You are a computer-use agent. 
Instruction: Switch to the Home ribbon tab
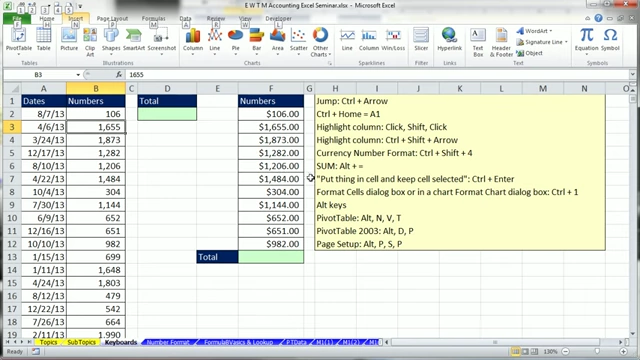[47, 18]
